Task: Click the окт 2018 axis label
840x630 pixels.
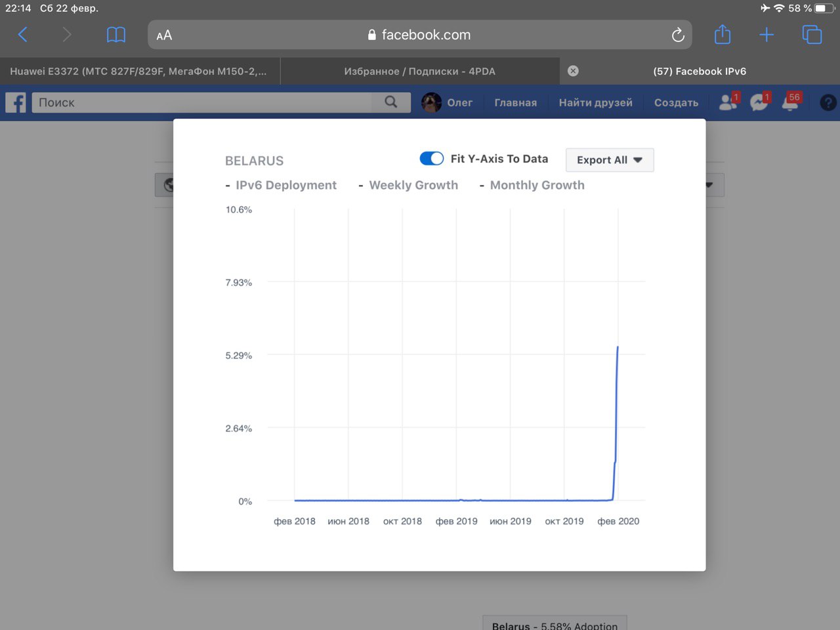Action: [x=402, y=521]
